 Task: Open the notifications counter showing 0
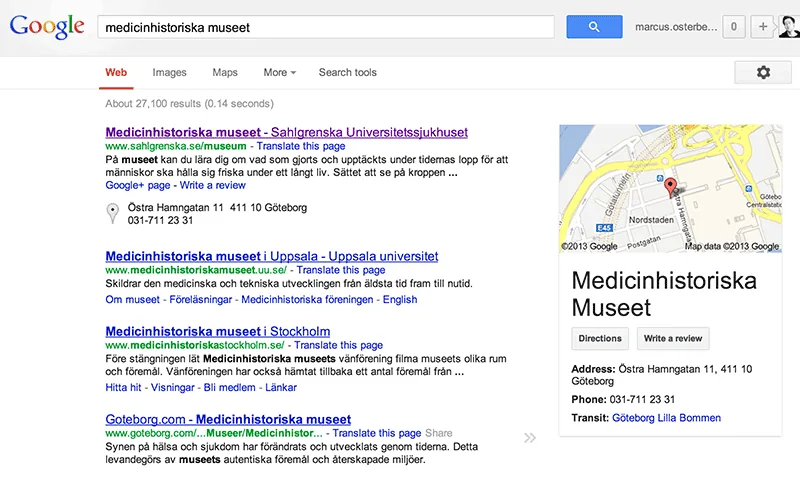(x=734, y=27)
